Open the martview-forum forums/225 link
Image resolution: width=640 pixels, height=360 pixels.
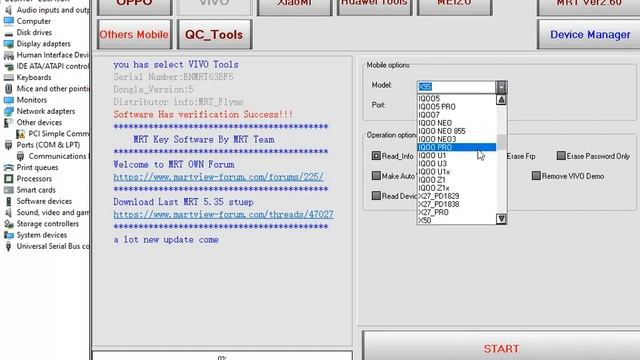218,177
